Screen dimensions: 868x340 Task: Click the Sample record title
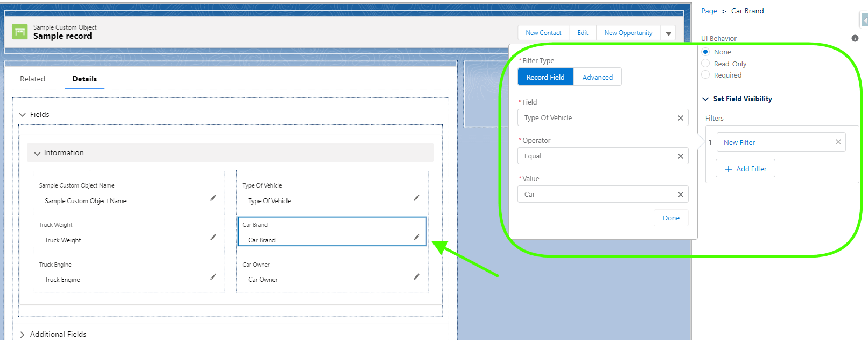pos(62,36)
